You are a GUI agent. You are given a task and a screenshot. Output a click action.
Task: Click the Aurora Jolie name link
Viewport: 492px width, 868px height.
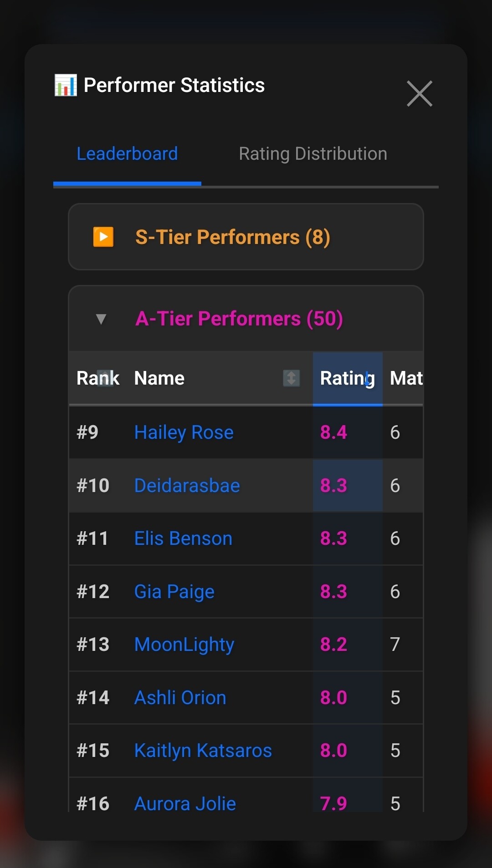(185, 803)
